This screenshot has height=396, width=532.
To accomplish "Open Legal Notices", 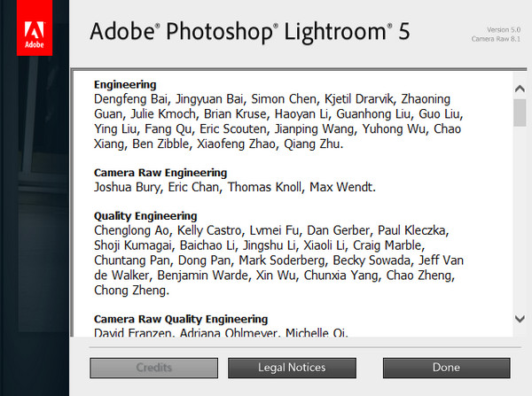I will (292, 367).
